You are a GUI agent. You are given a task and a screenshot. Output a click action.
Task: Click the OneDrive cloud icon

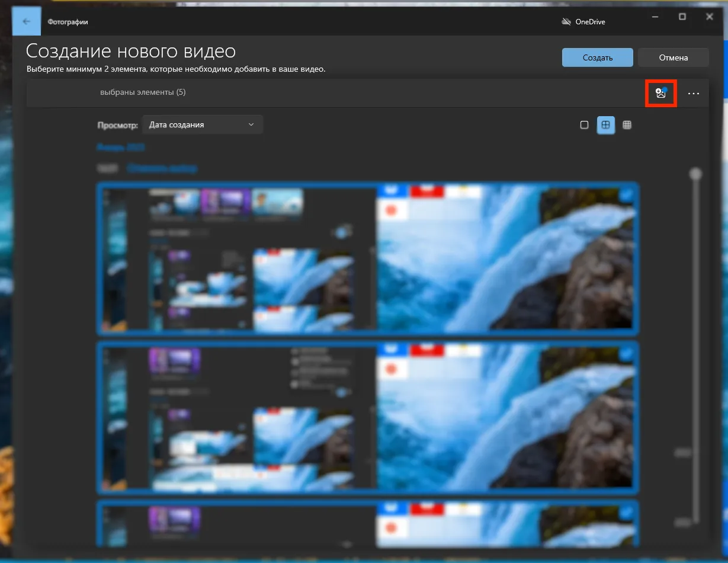[566, 22]
